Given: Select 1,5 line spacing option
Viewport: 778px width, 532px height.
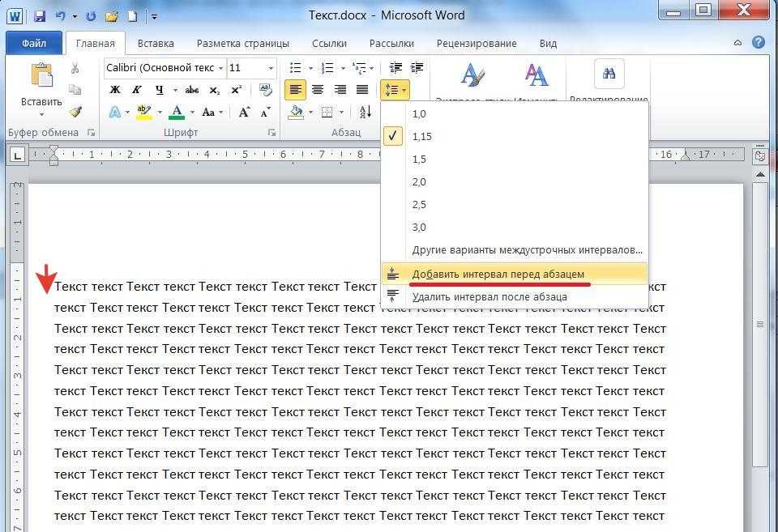Looking at the screenshot, I should point(419,160).
